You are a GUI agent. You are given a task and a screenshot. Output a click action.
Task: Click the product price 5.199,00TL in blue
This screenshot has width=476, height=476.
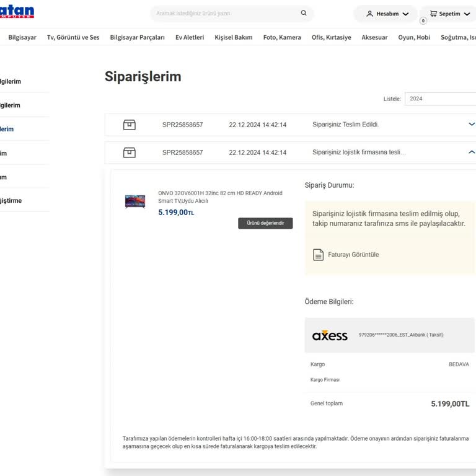point(176,213)
